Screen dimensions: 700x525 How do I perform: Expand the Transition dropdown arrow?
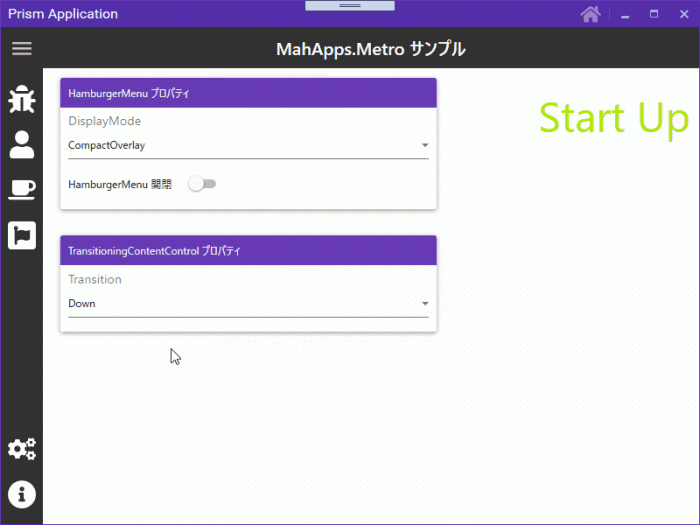click(425, 304)
